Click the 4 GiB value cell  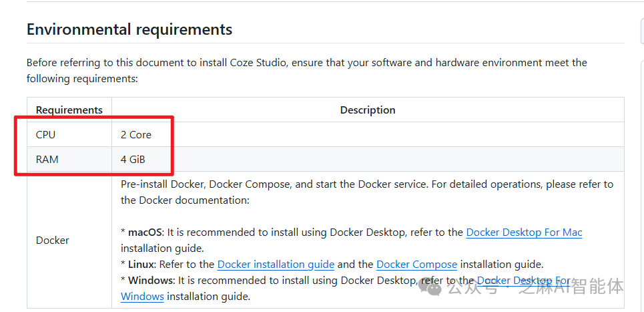[x=133, y=160]
